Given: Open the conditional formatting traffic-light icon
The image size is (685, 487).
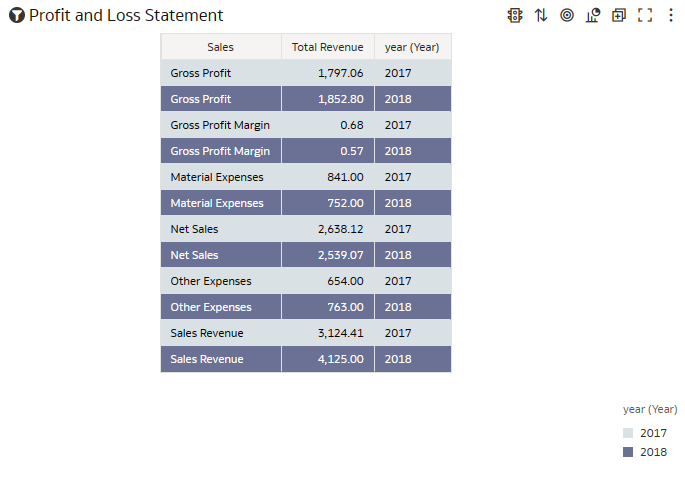Looking at the screenshot, I should pos(515,15).
